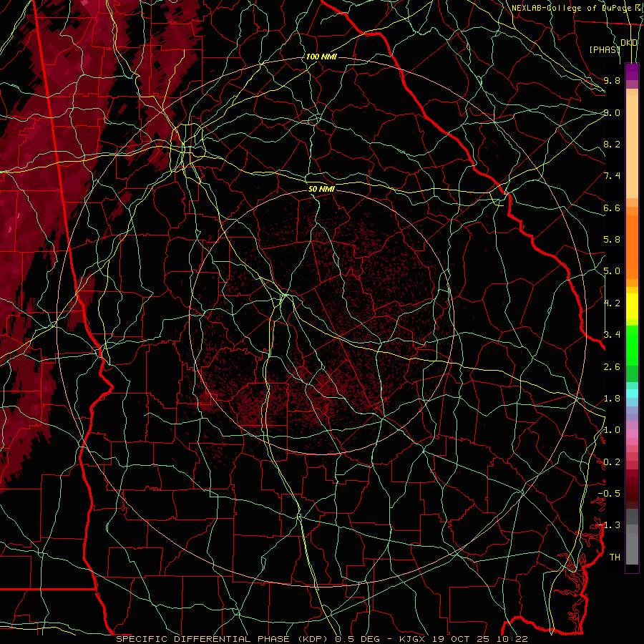The image size is (644, 644).
Task: Click the "-1.3" color scale label
Action: pyautogui.click(x=609, y=525)
